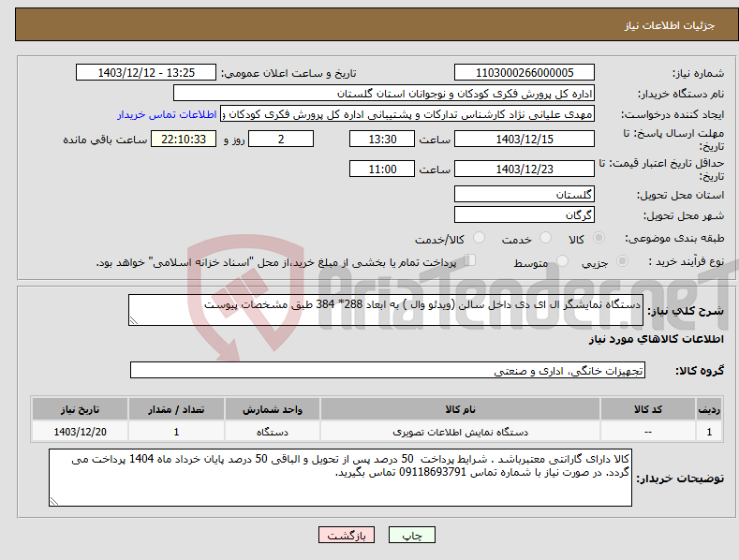Select the خدمت radio button
The width and height of the screenshot is (739, 560).
click(545, 238)
